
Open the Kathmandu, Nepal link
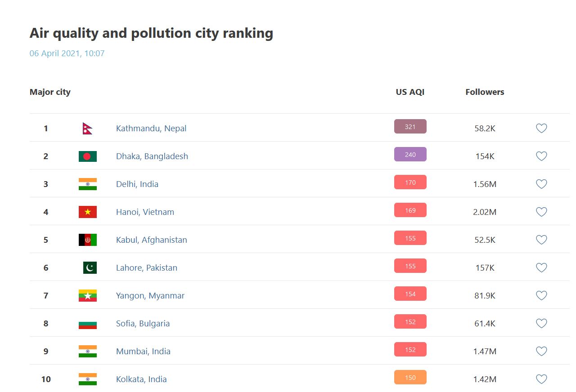[x=151, y=129]
